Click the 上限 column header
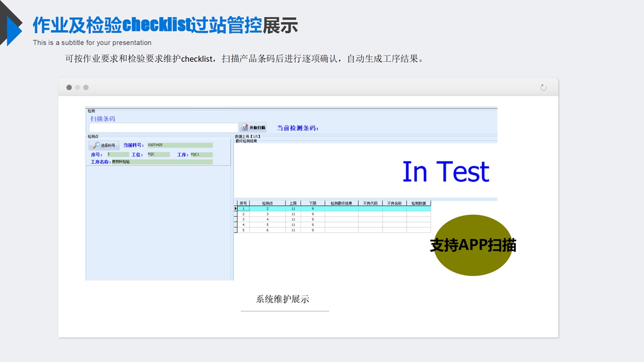The height and width of the screenshot is (362, 644). pos(293,203)
